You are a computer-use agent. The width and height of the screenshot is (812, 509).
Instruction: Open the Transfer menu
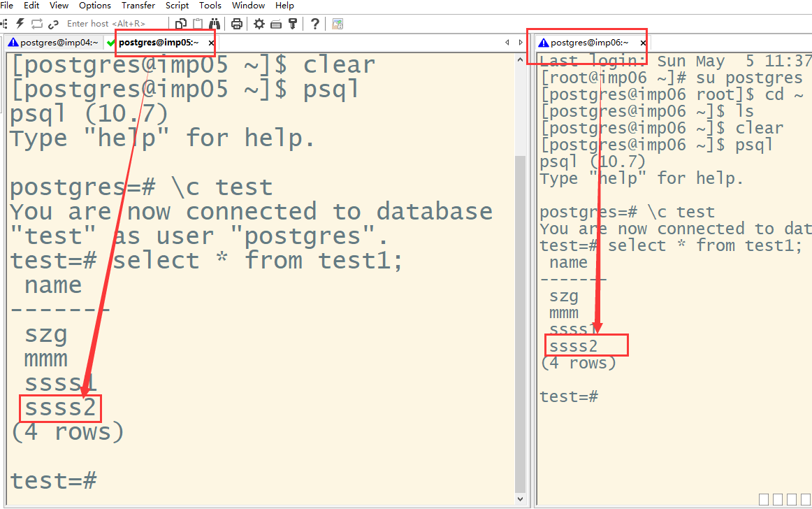(138, 6)
